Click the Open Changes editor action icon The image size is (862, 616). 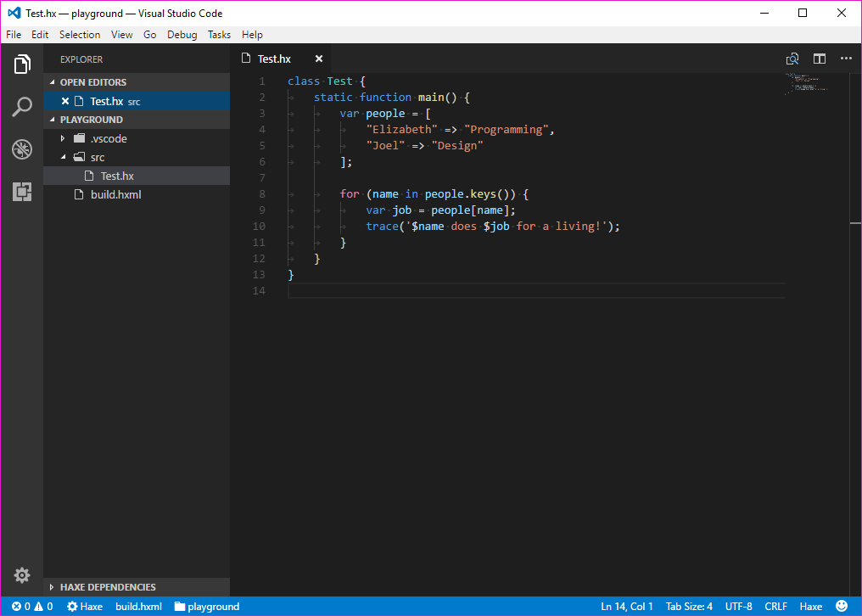(792, 59)
